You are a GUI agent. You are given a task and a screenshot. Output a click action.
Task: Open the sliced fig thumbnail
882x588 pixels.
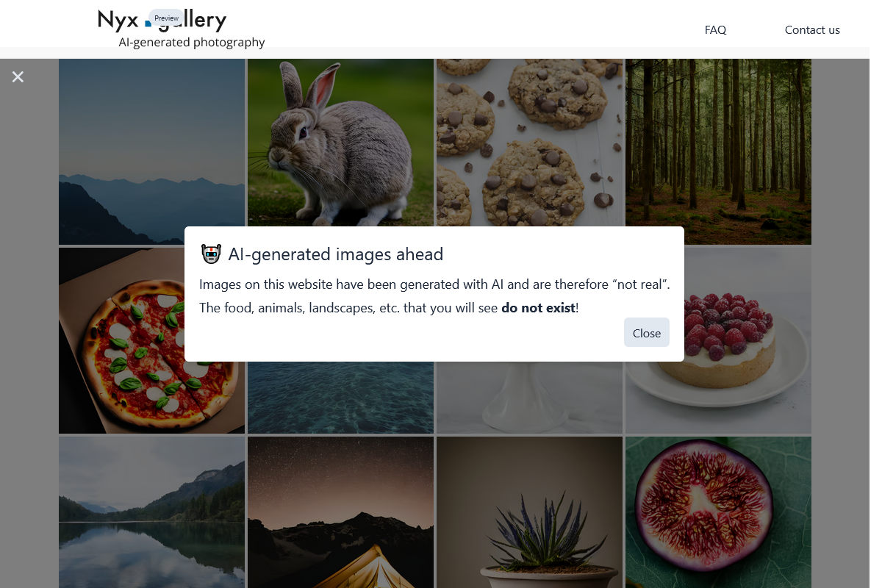[x=718, y=512]
